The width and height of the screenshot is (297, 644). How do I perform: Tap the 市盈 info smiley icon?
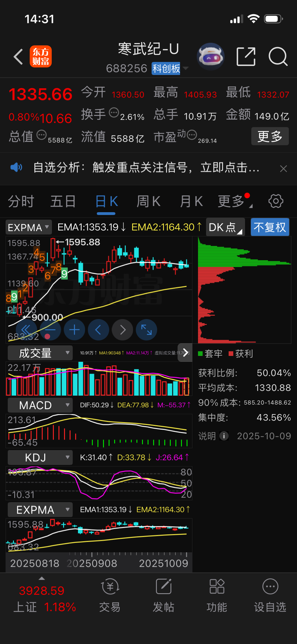point(192,135)
